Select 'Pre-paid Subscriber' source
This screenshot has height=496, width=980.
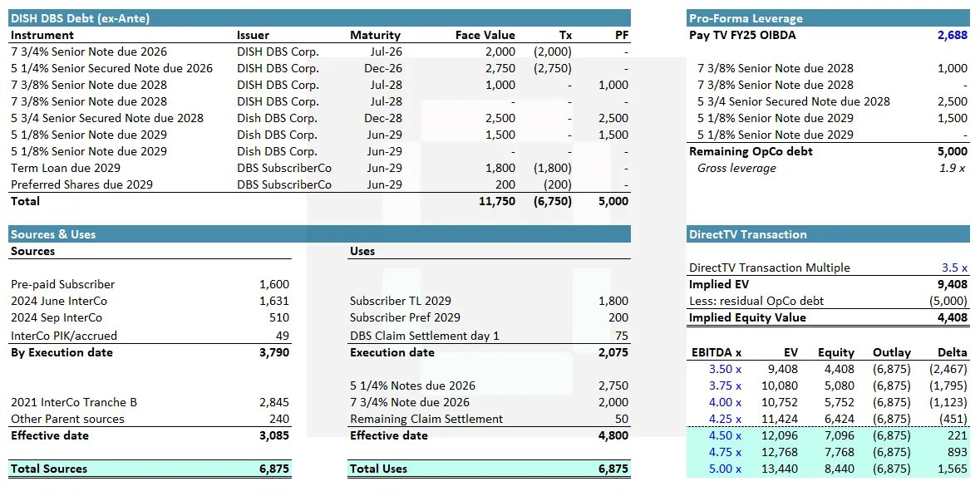pos(62,284)
